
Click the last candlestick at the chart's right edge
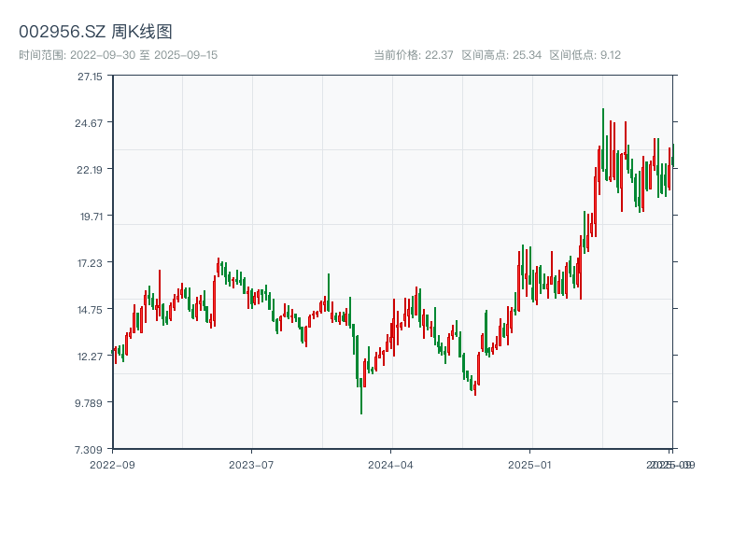673,155
